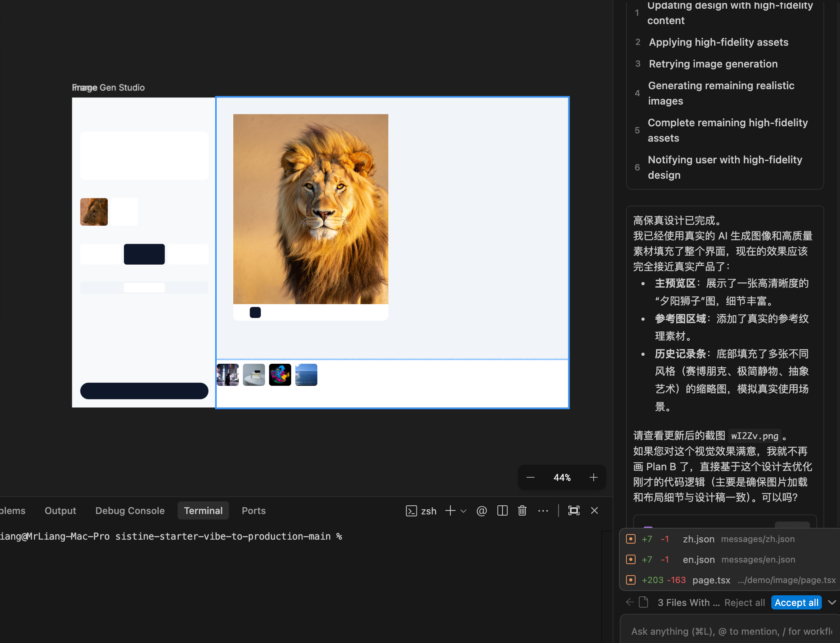This screenshot has height=643, width=840.
Task: Maximize the panel with the expand icon
Action: tap(574, 510)
